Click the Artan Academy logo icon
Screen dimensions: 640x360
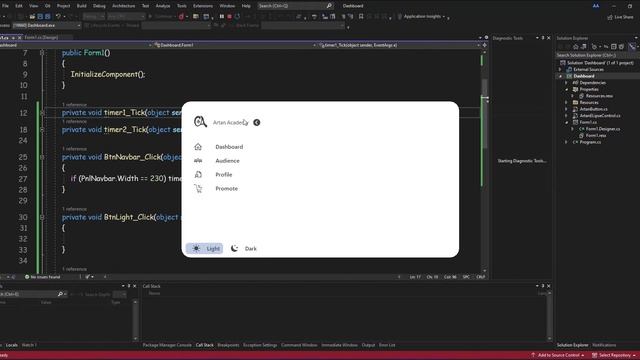[x=200, y=122]
